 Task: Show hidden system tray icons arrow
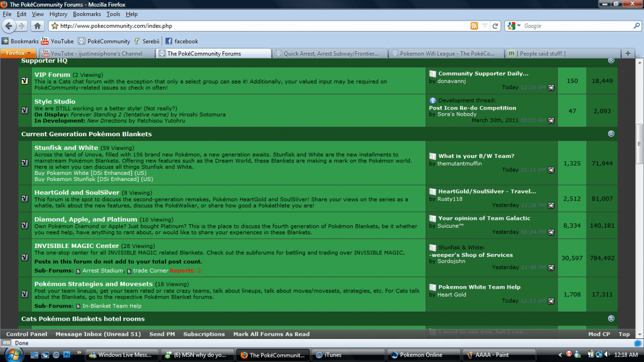561,354
